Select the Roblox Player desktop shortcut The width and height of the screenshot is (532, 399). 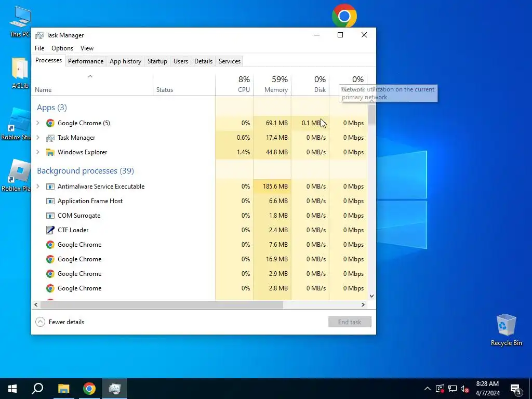pyautogui.click(x=16, y=176)
